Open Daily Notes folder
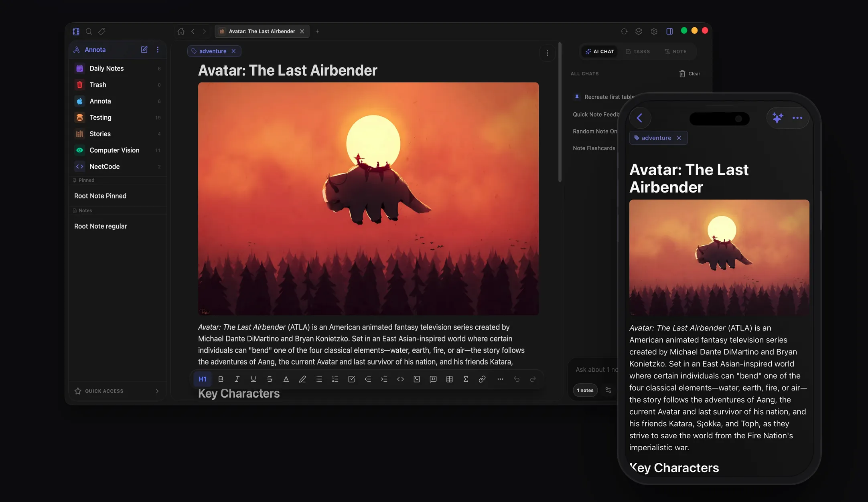The image size is (868, 502). coord(117,69)
